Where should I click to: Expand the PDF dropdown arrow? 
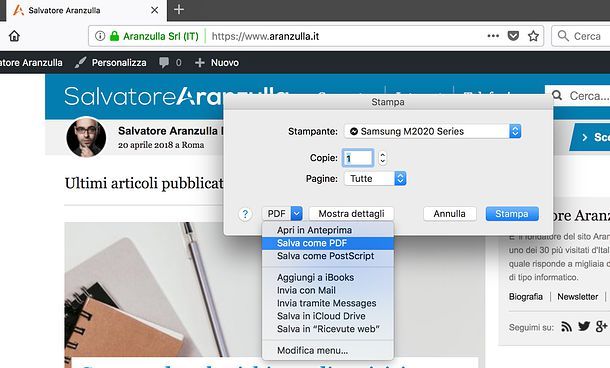pos(296,214)
